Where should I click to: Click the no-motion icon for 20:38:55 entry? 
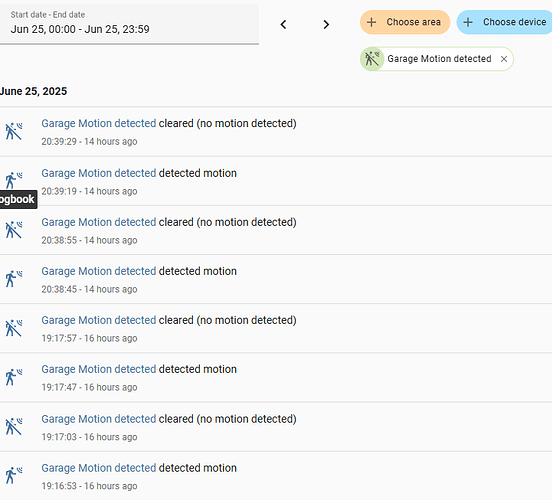pos(14,230)
